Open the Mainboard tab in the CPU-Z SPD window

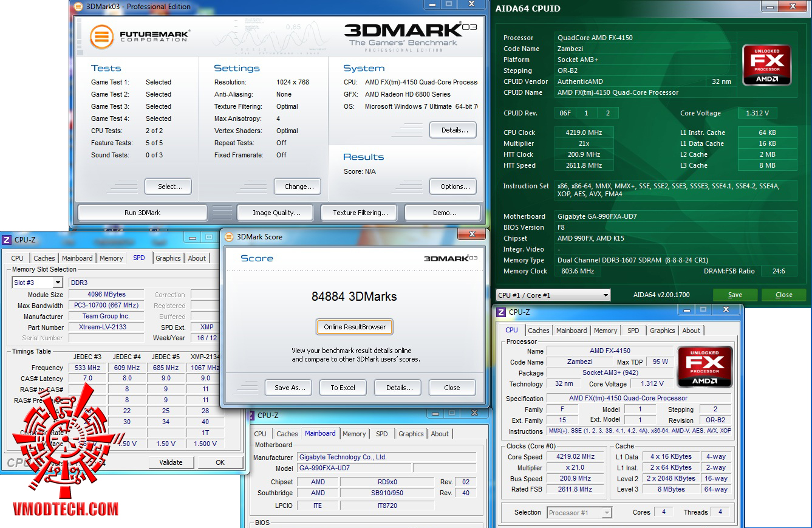78,258
